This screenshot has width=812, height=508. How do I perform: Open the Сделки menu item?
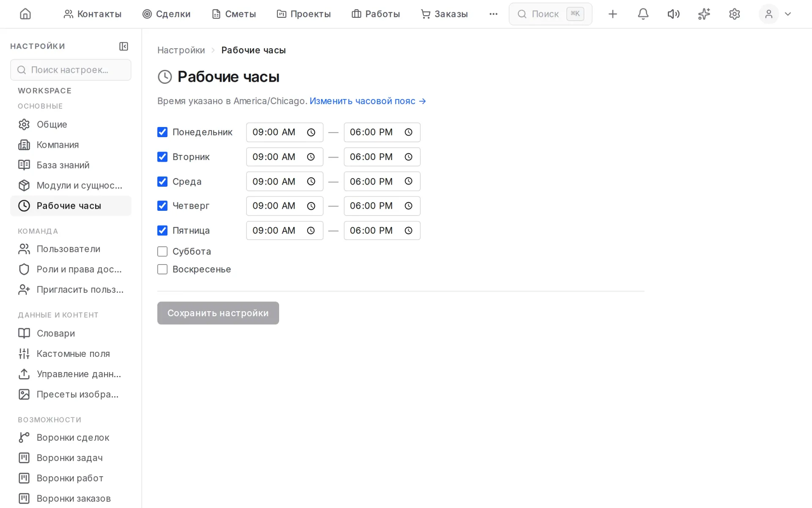[x=166, y=14]
